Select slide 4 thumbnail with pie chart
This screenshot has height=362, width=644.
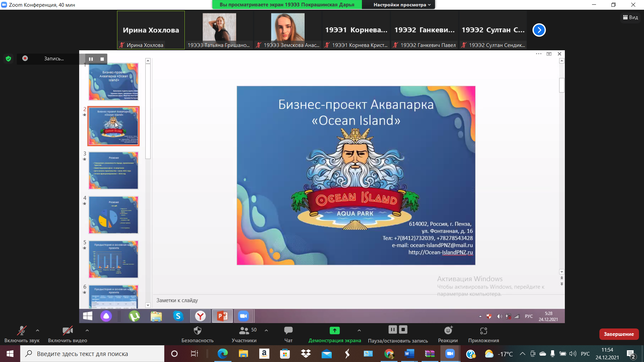(x=113, y=215)
